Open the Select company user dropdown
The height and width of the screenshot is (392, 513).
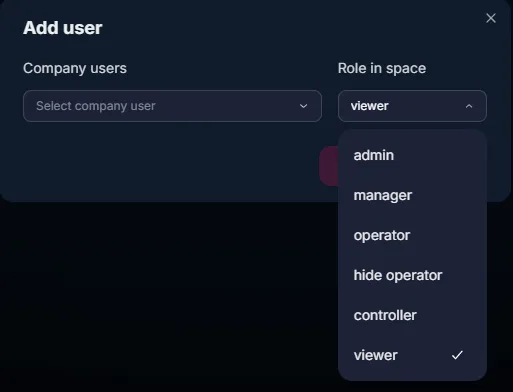point(172,106)
